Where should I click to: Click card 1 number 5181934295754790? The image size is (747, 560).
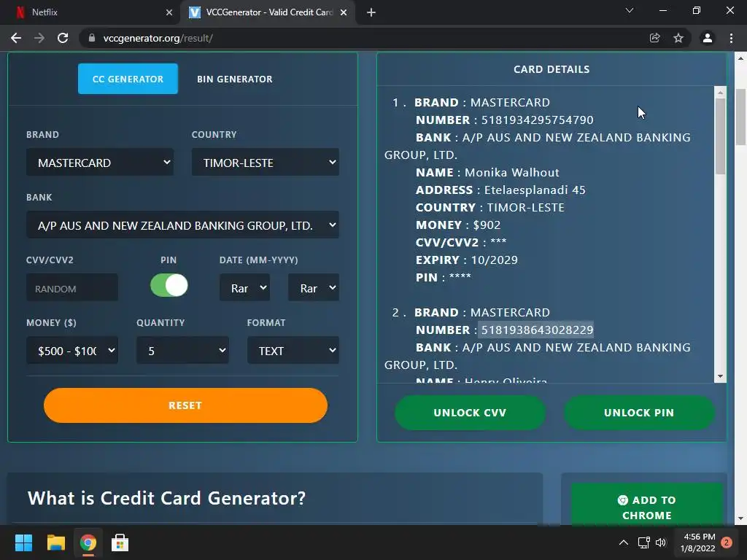pyautogui.click(x=537, y=120)
